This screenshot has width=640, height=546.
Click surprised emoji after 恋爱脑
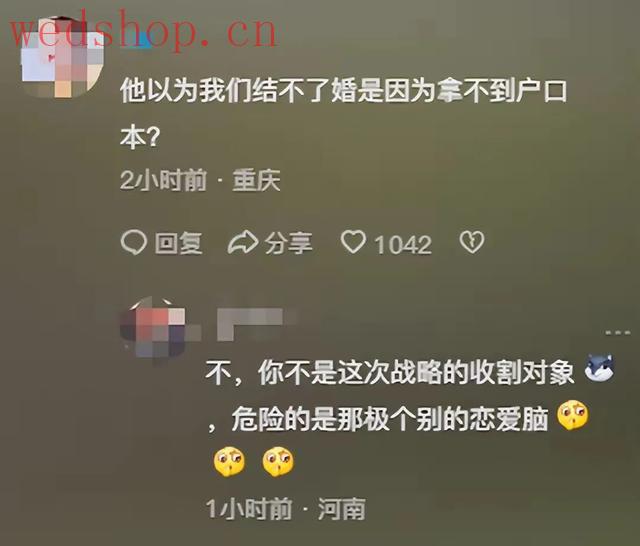point(573,415)
